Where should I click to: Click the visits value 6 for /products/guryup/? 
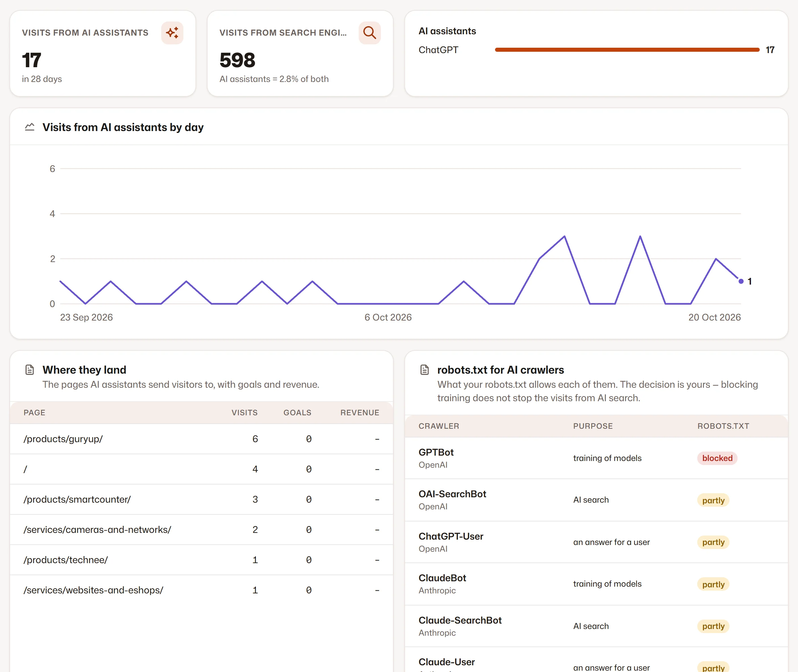tap(255, 439)
